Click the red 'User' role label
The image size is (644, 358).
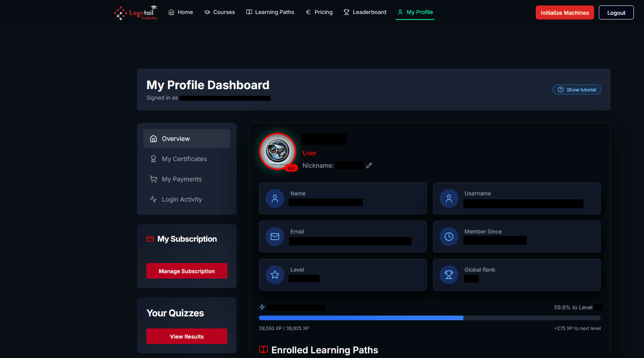pos(310,153)
